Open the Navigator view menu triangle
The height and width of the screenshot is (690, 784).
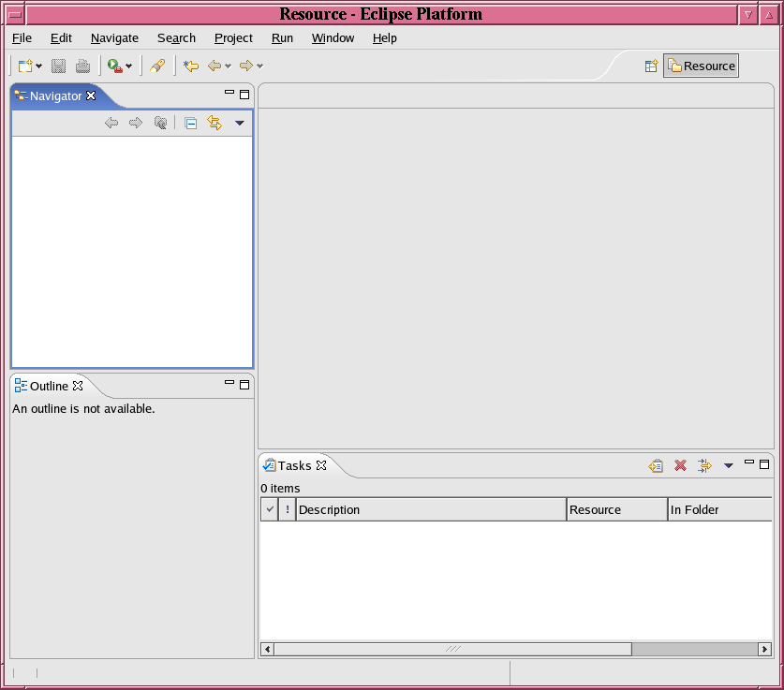tap(240, 123)
